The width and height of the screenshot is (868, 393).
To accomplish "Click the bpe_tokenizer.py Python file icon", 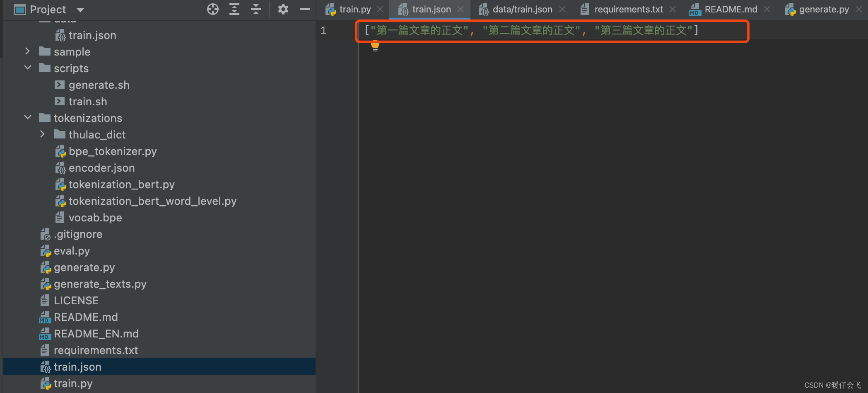I will coord(60,151).
